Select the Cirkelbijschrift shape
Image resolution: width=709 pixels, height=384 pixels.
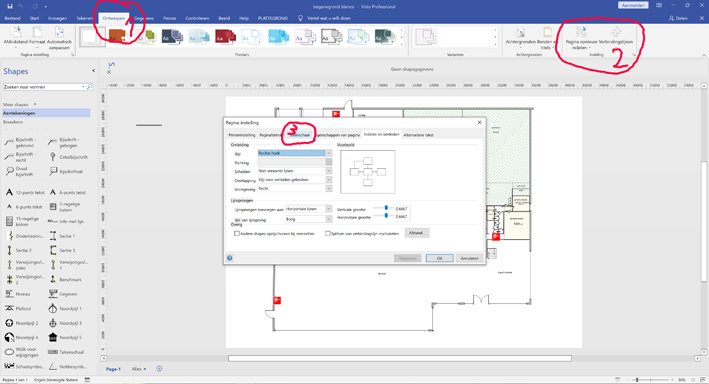(68, 157)
